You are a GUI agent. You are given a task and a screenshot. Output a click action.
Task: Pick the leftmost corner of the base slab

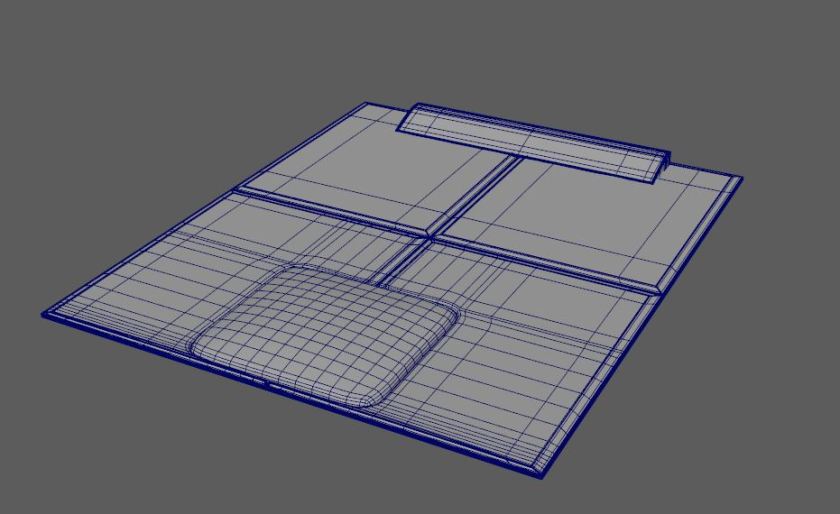[45, 314]
